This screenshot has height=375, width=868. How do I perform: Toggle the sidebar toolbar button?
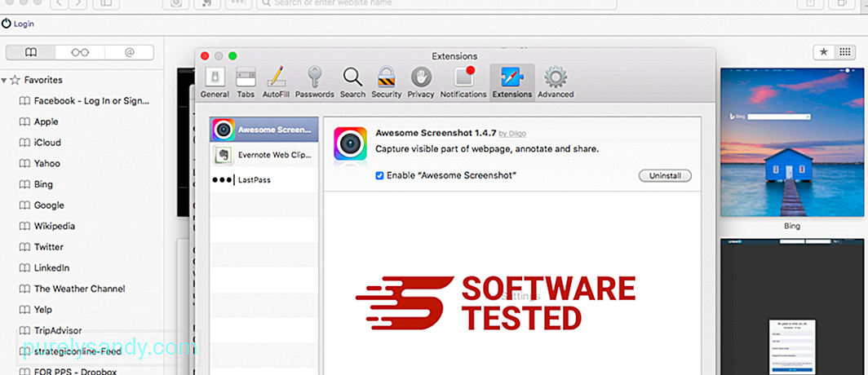click(106, 3)
